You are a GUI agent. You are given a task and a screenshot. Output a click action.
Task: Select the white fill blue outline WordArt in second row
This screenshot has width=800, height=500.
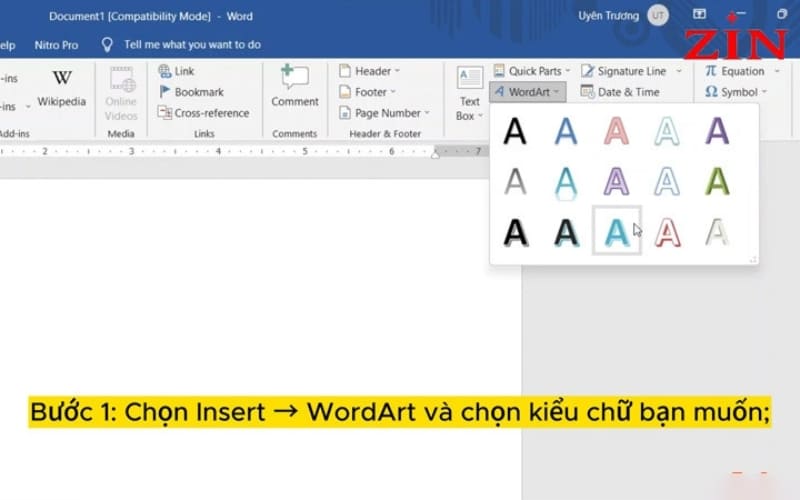(x=667, y=182)
